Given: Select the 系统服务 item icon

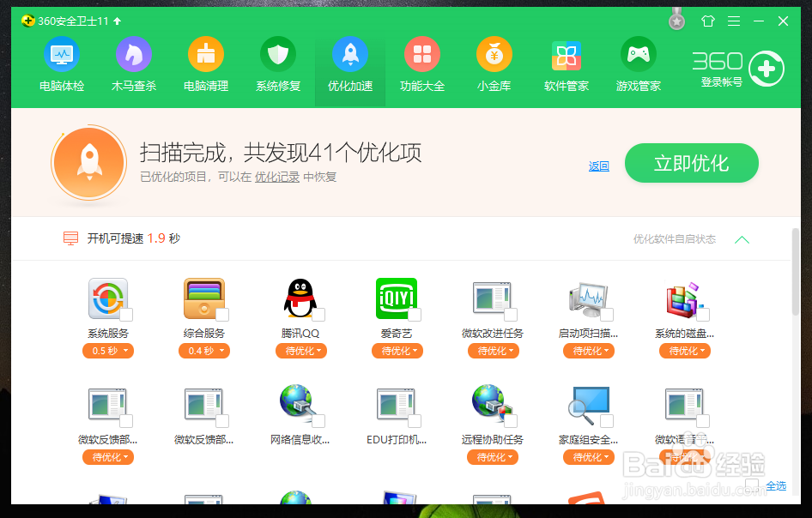Looking at the screenshot, I should [107, 298].
